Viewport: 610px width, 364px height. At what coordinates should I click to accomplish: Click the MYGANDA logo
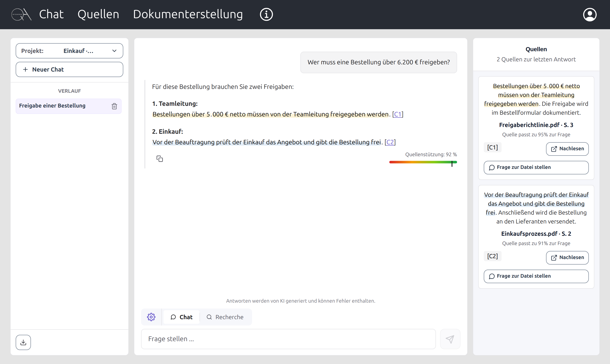coord(21,14)
